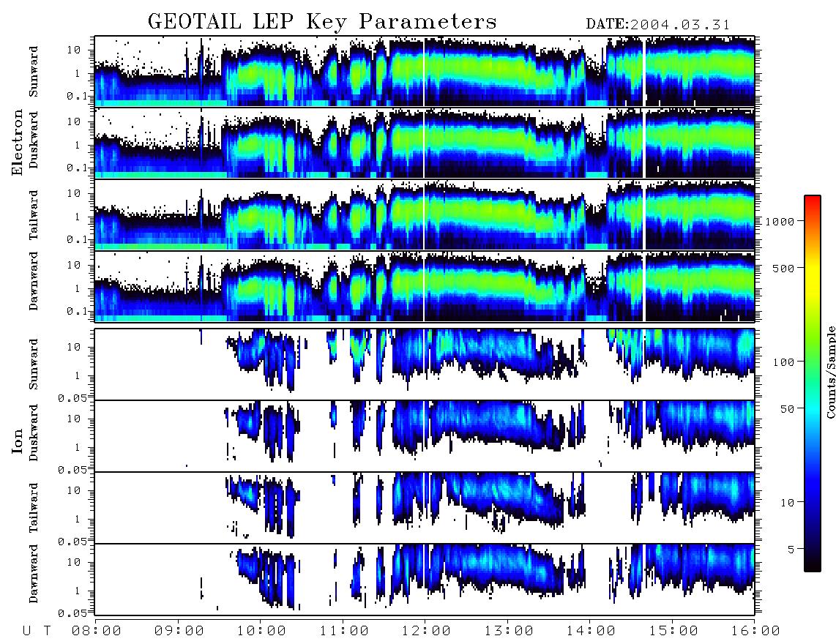Click the Ion Sunward spectrogram panel
This screenshot has width=836, height=644.
[x=425, y=364]
